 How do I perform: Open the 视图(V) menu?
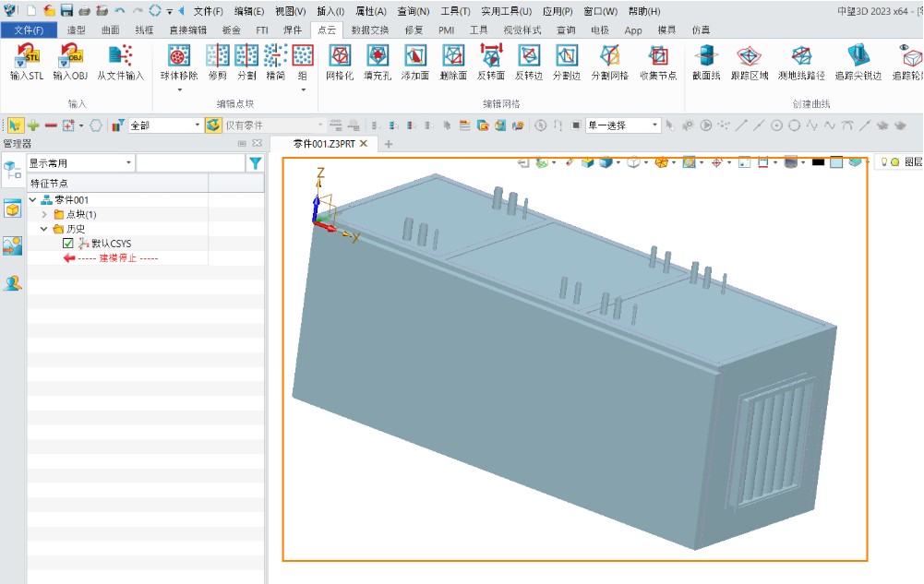point(290,11)
